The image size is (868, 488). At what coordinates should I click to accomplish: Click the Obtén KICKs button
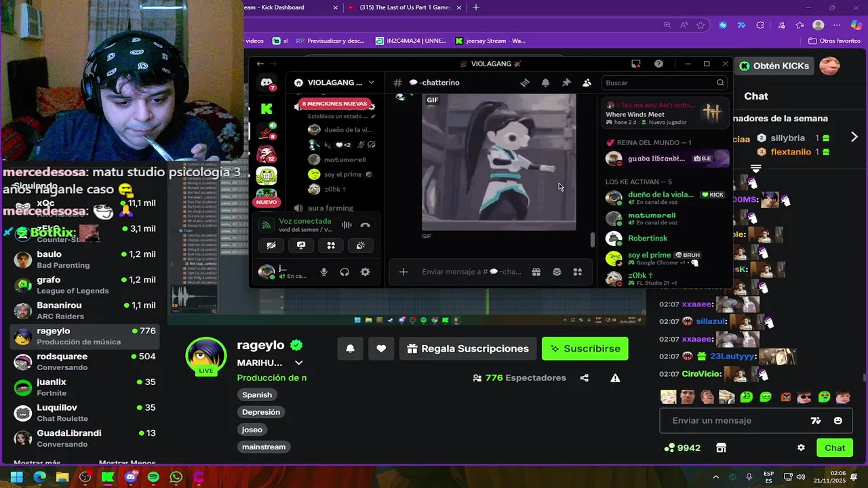[774, 66]
